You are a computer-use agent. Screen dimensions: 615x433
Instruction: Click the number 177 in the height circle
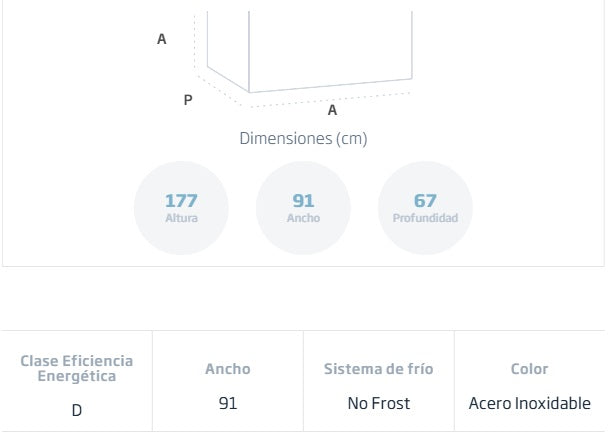pos(181,201)
